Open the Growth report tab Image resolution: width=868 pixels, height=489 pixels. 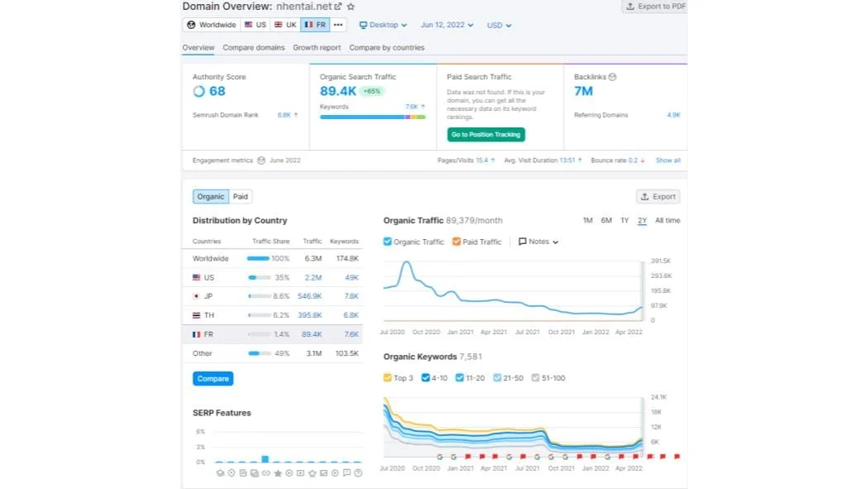[317, 48]
